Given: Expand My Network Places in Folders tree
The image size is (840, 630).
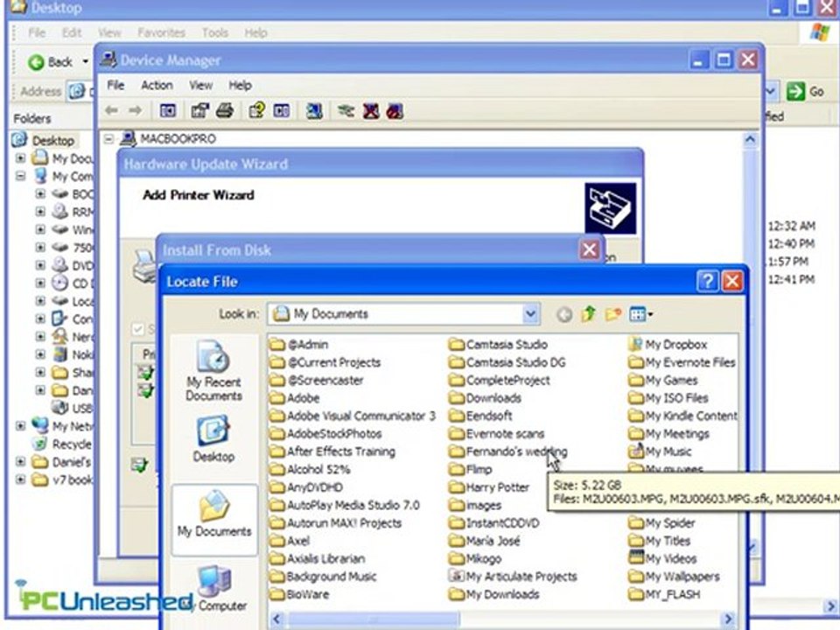Looking at the screenshot, I should [20, 426].
